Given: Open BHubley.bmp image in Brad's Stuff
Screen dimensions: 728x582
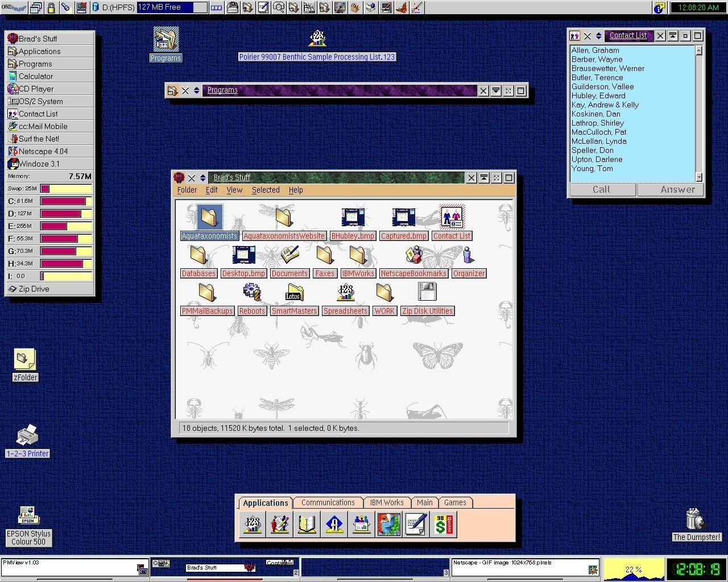Looking at the screenshot, I should click(x=353, y=217).
